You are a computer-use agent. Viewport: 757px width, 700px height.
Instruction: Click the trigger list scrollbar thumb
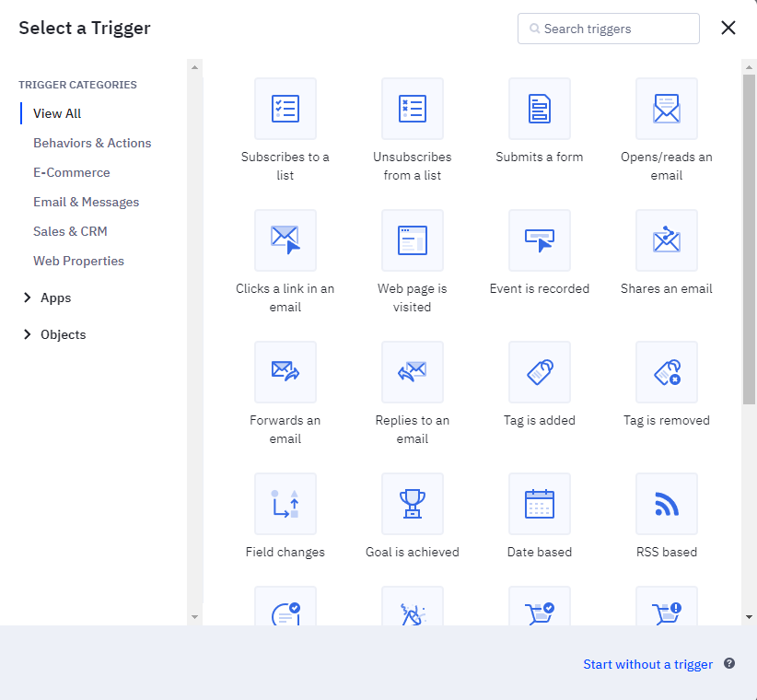(x=749, y=239)
